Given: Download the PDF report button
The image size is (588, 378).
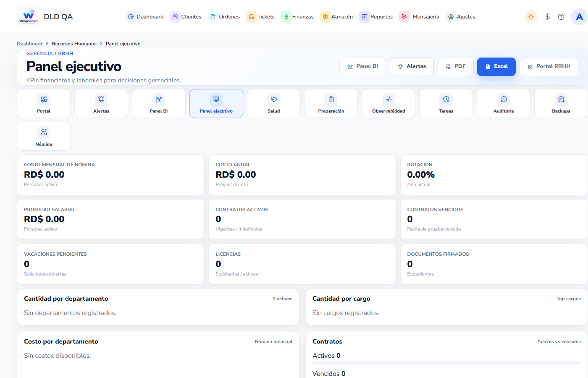Looking at the screenshot, I should 456,67.
